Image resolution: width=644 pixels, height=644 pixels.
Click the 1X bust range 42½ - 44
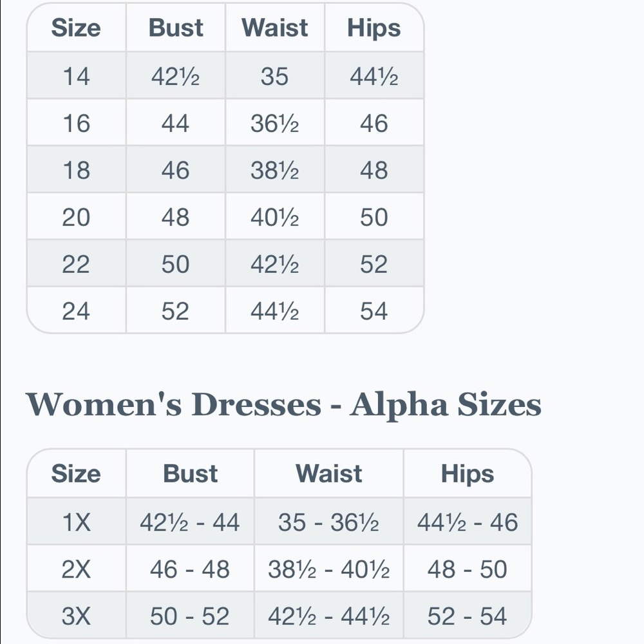190,522
